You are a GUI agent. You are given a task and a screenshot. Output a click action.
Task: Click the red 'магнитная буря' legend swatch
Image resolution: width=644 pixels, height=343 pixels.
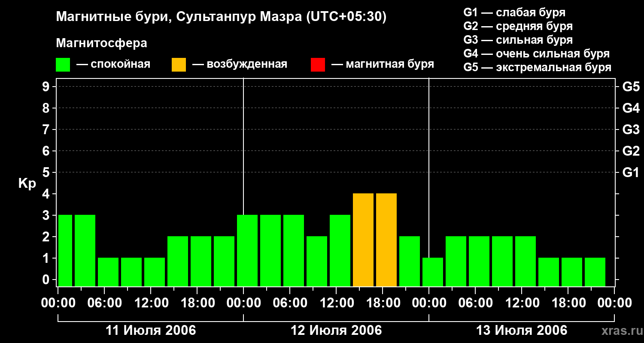(x=318, y=65)
